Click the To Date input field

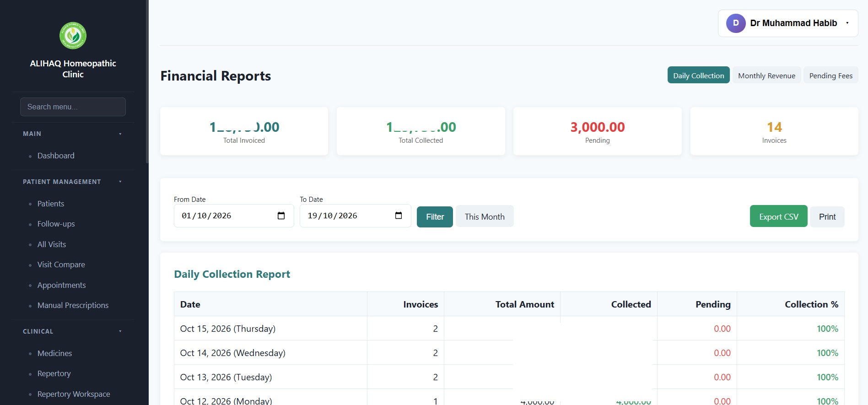coord(355,216)
